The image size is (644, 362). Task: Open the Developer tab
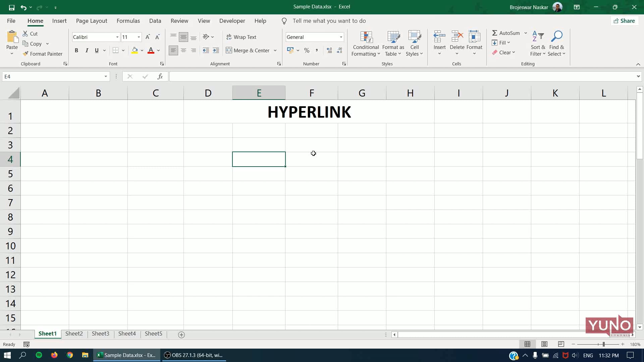pos(232,20)
